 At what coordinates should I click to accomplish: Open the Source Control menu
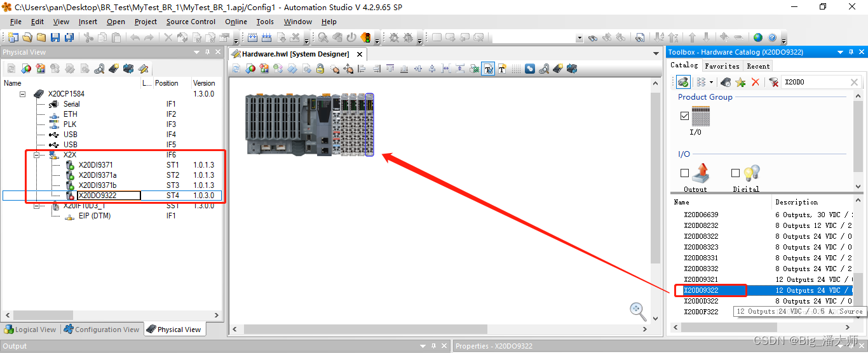pos(191,22)
